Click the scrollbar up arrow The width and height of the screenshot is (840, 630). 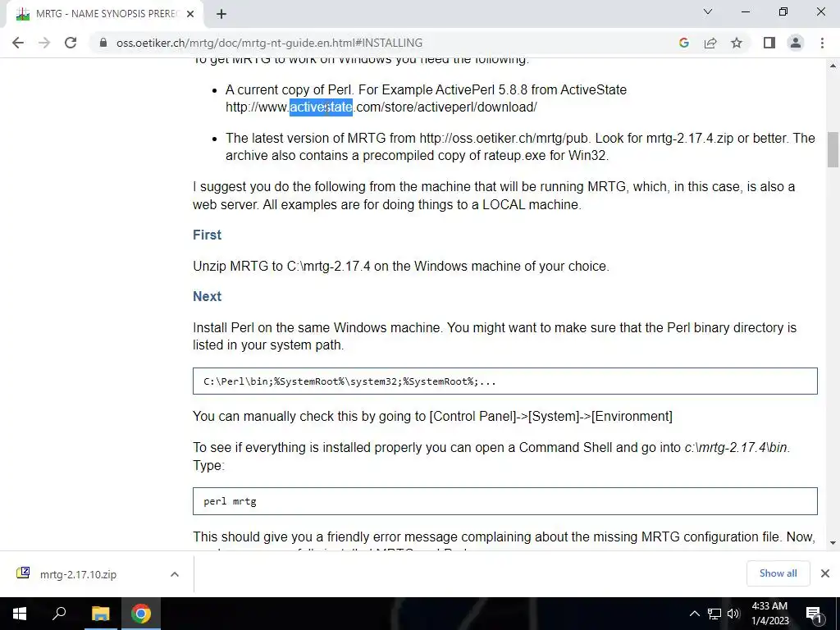[833, 66]
